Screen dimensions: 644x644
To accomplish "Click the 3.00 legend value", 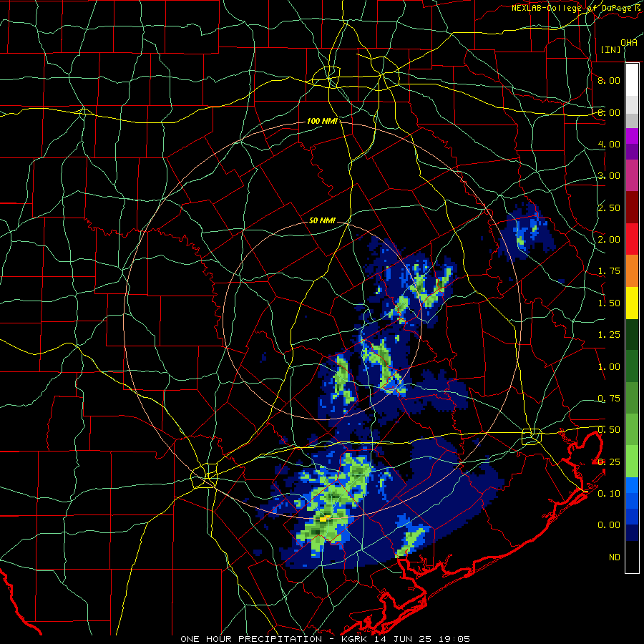I will click(x=609, y=176).
